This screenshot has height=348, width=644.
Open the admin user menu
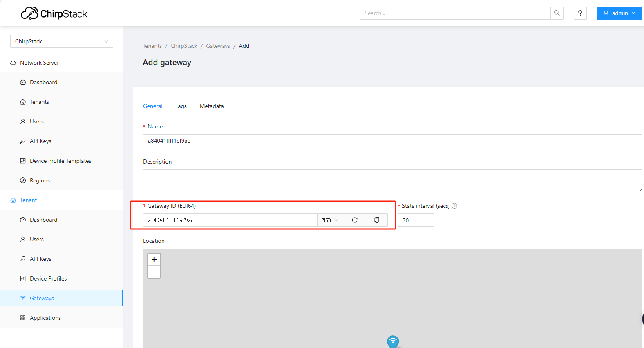[x=619, y=13]
